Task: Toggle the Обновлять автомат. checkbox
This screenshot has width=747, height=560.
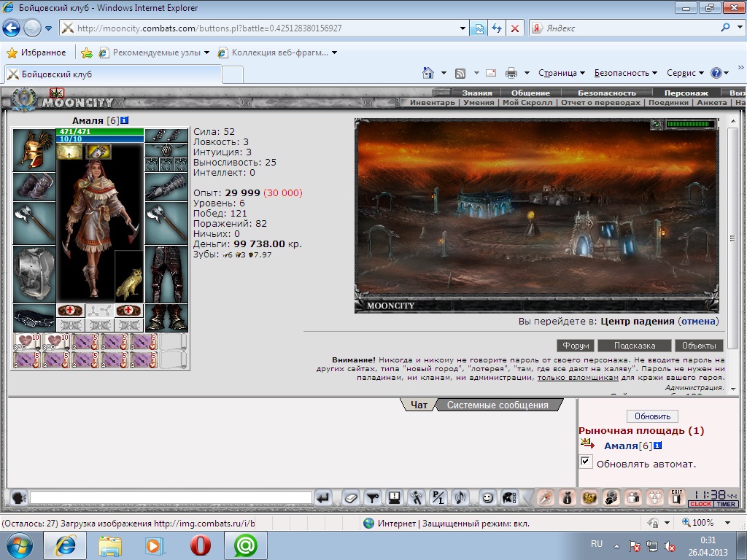Action: tap(586, 461)
